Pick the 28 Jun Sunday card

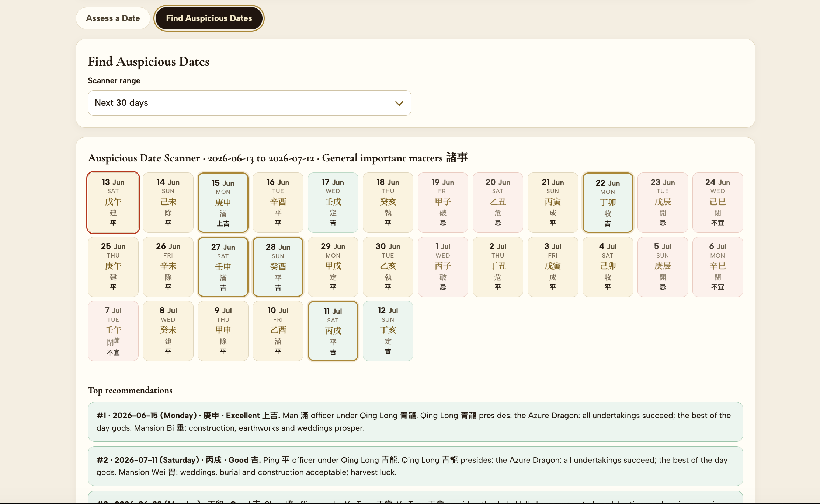click(x=278, y=267)
